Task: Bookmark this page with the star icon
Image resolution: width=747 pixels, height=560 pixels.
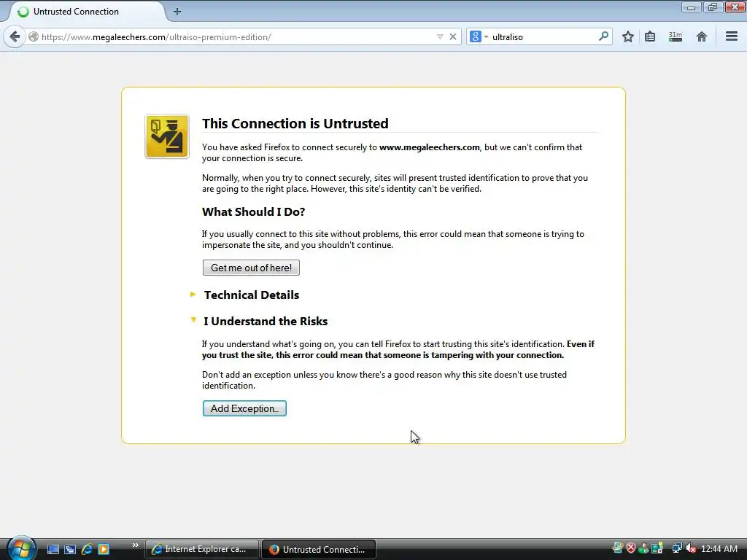Action: click(x=628, y=36)
